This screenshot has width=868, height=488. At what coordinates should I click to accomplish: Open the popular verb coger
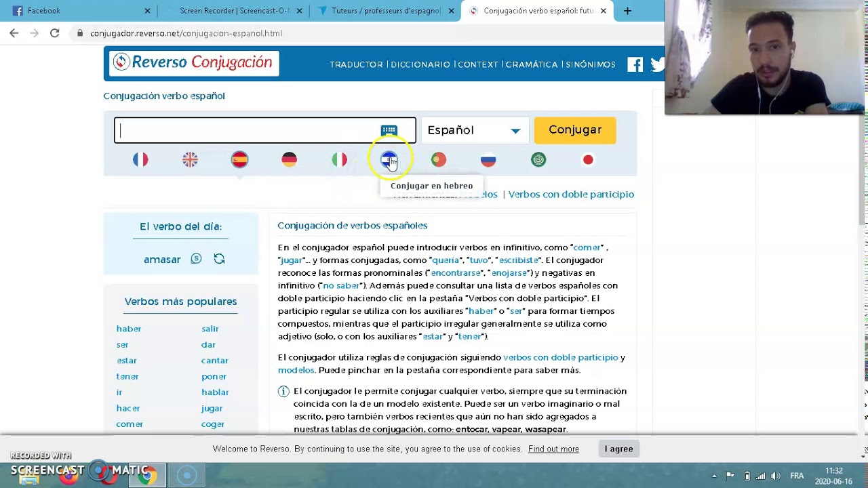[x=213, y=424]
